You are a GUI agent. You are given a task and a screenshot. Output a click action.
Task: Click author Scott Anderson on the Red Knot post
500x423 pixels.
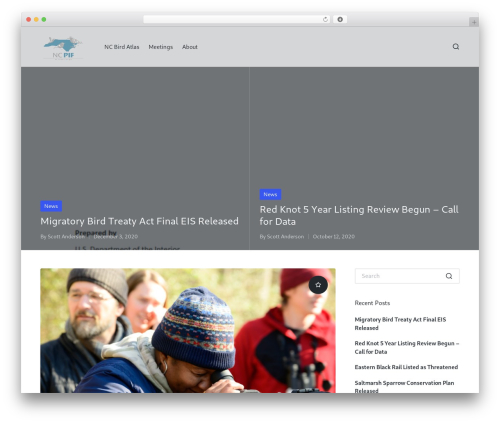click(285, 236)
